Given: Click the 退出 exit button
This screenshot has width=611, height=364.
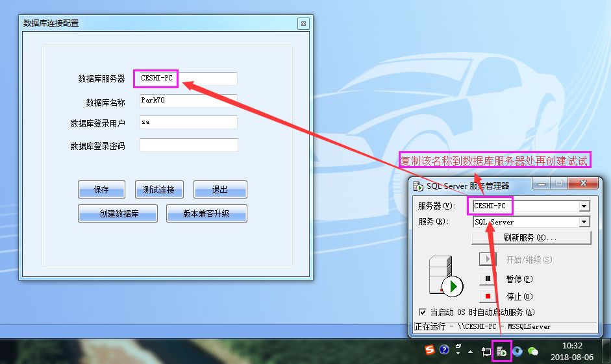Looking at the screenshot, I should pyautogui.click(x=220, y=189).
